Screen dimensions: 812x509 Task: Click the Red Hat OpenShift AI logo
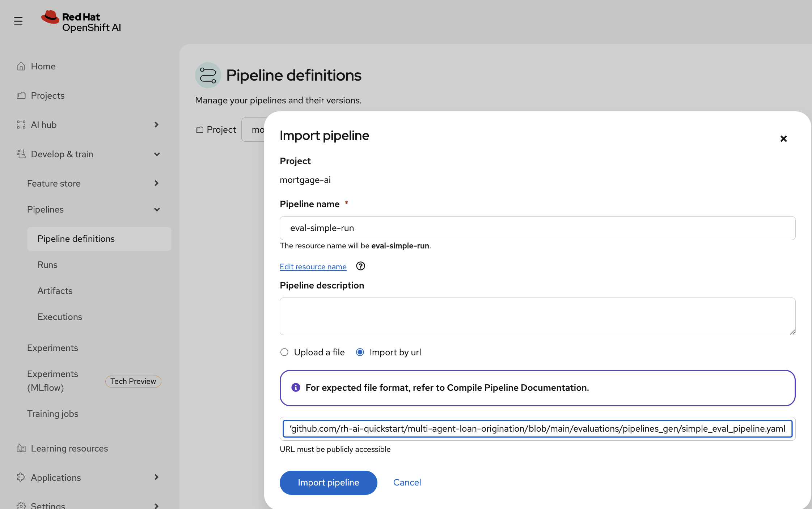[81, 22]
